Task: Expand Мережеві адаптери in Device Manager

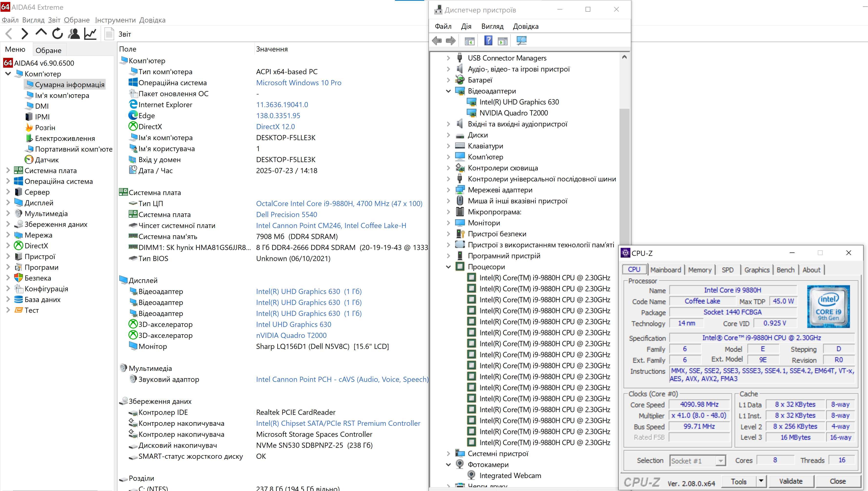Action: click(x=448, y=190)
